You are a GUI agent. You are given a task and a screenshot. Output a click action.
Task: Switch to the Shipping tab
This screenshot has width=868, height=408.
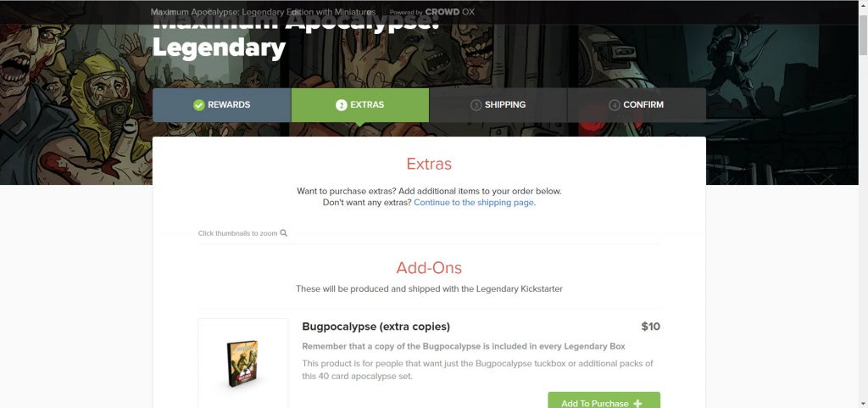pyautogui.click(x=498, y=104)
